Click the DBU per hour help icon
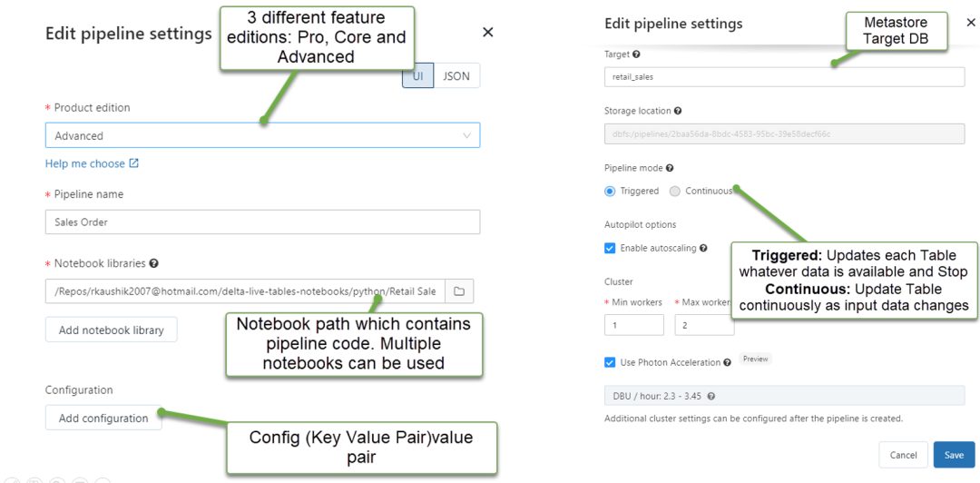980x483 pixels. 710,396
